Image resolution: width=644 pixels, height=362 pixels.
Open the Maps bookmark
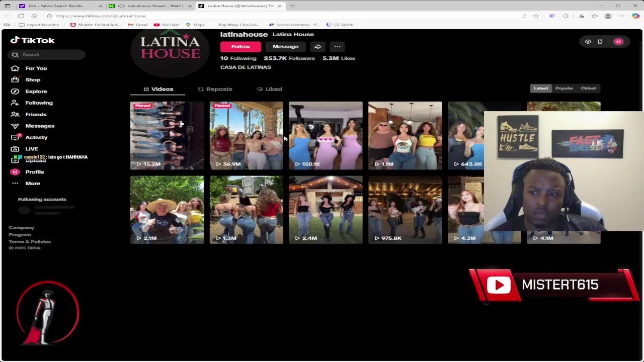click(x=195, y=25)
